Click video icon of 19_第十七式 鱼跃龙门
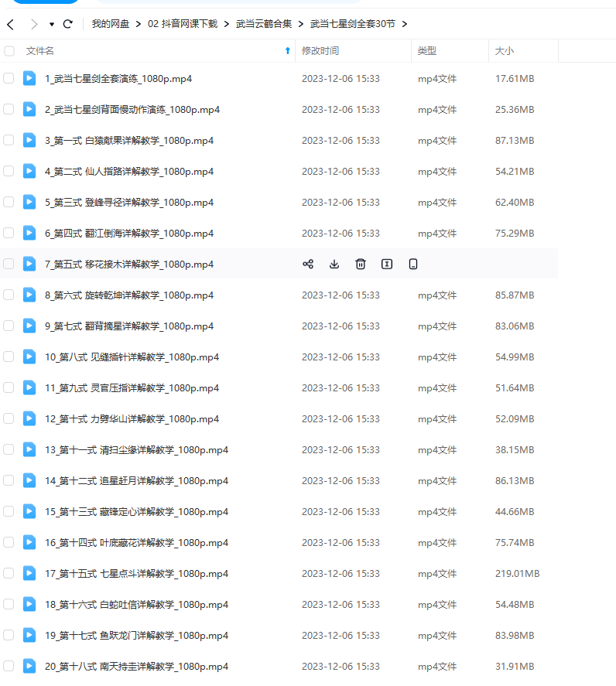616x686 pixels. [29, 635]
